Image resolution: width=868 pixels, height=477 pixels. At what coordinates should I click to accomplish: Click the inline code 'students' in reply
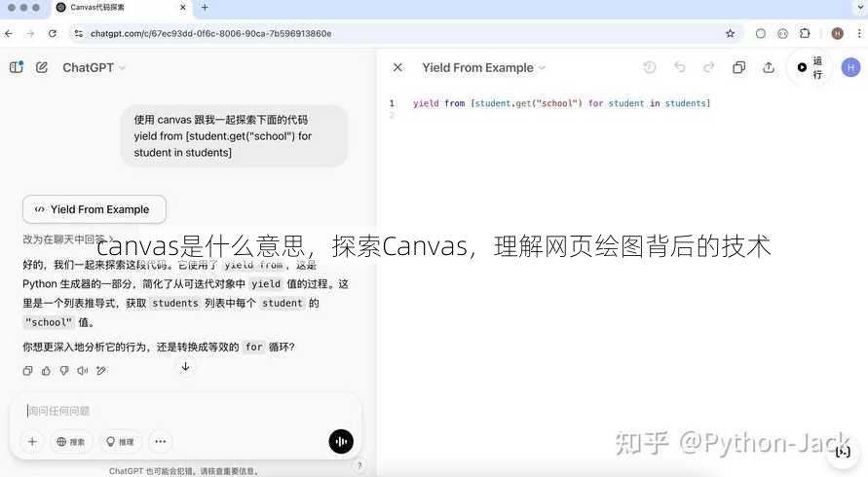pyautogui.click(x=175, y=304)
